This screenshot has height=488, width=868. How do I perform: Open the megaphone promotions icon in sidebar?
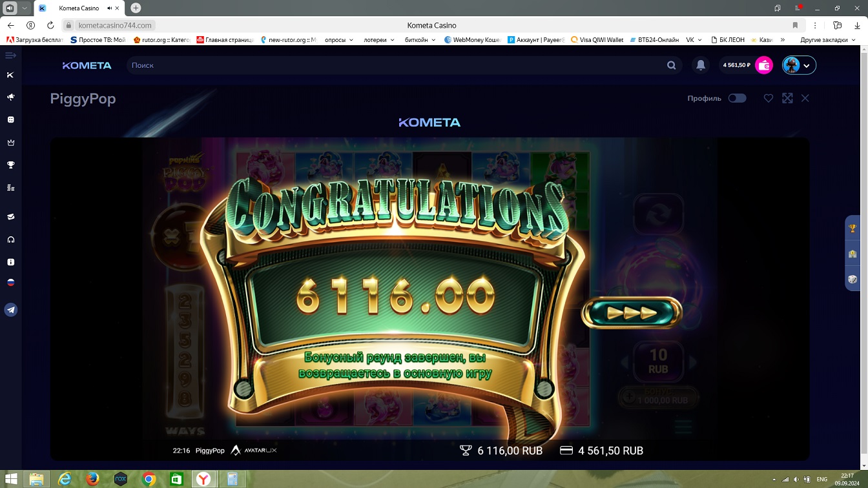click(x=10, y=97)
